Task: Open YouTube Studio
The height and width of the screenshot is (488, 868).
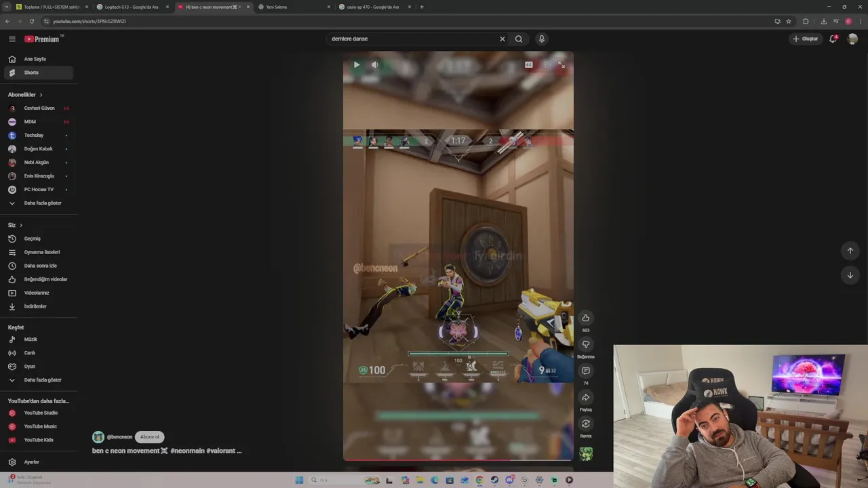Action: pyautogui.click(x=39, y=413)
